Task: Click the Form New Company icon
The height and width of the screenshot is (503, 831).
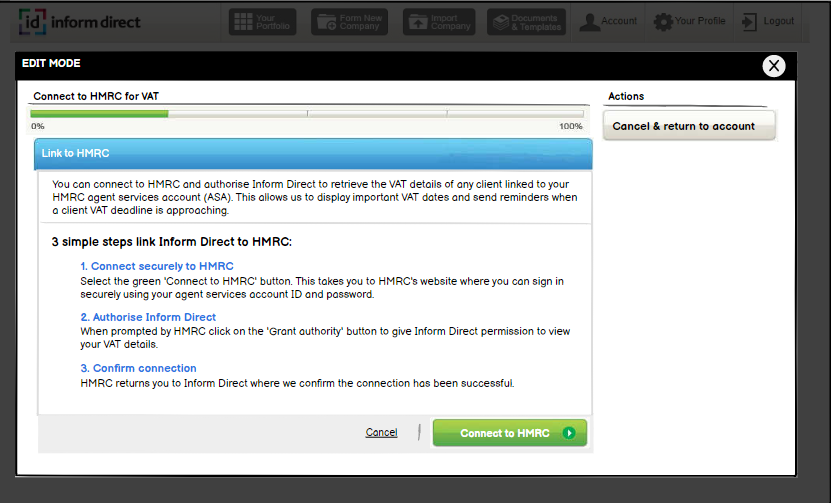Action: click(325, 21)
